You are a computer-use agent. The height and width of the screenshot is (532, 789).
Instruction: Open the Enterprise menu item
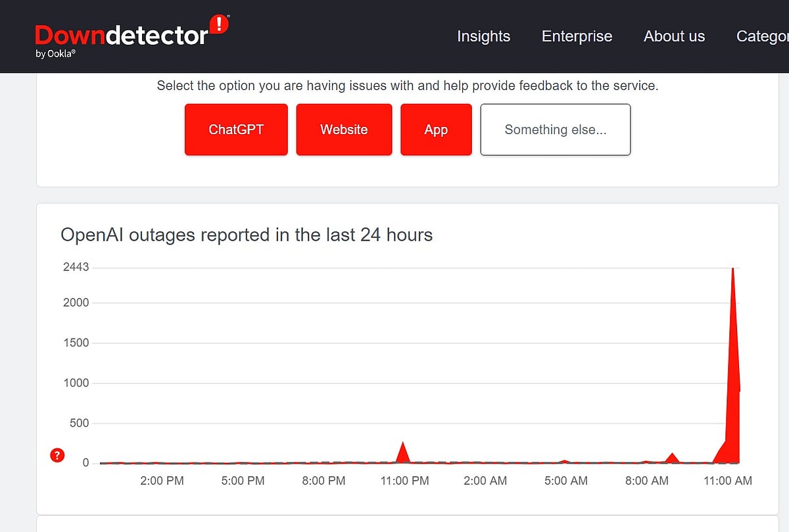(x=577, y=37)
